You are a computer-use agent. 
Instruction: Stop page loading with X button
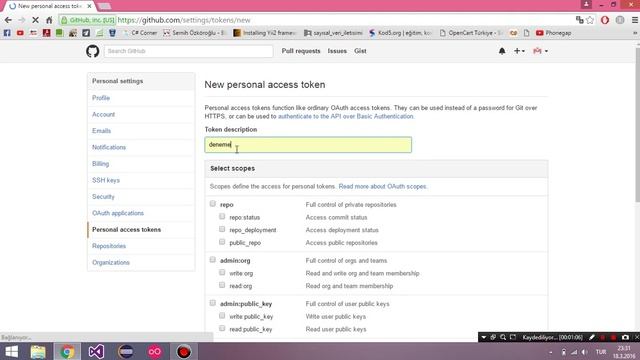(35, 20)
